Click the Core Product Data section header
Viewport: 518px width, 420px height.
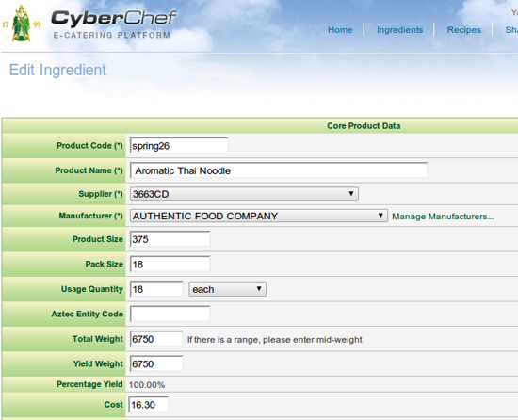tap(364, 126)
